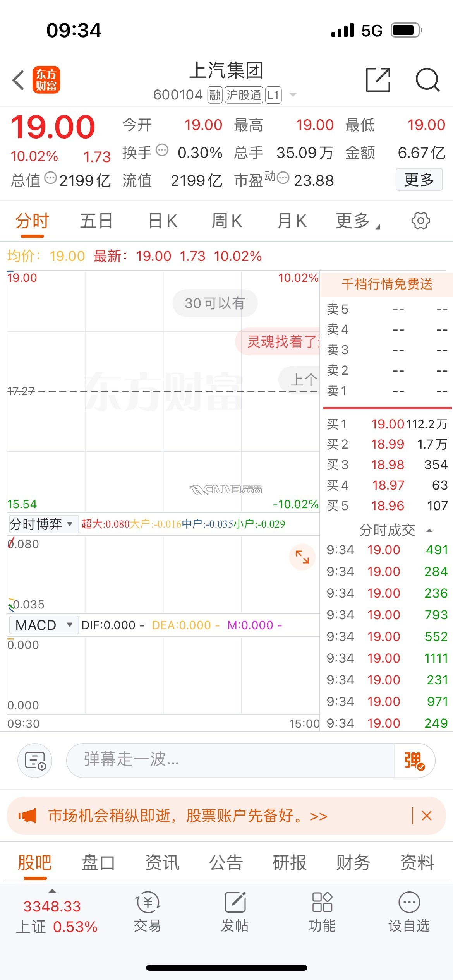
Task: Tap the 30可以有 barrage comment
Action: 215,303
